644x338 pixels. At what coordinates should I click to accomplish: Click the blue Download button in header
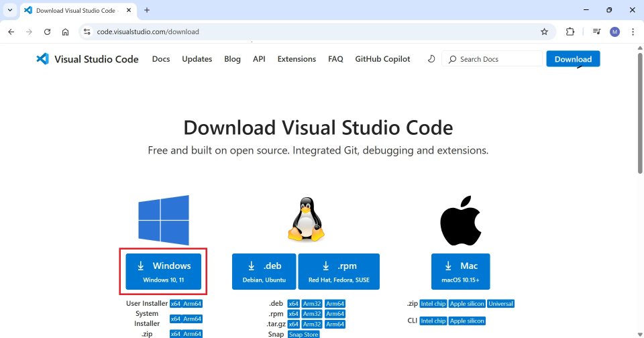pos(573,59)
